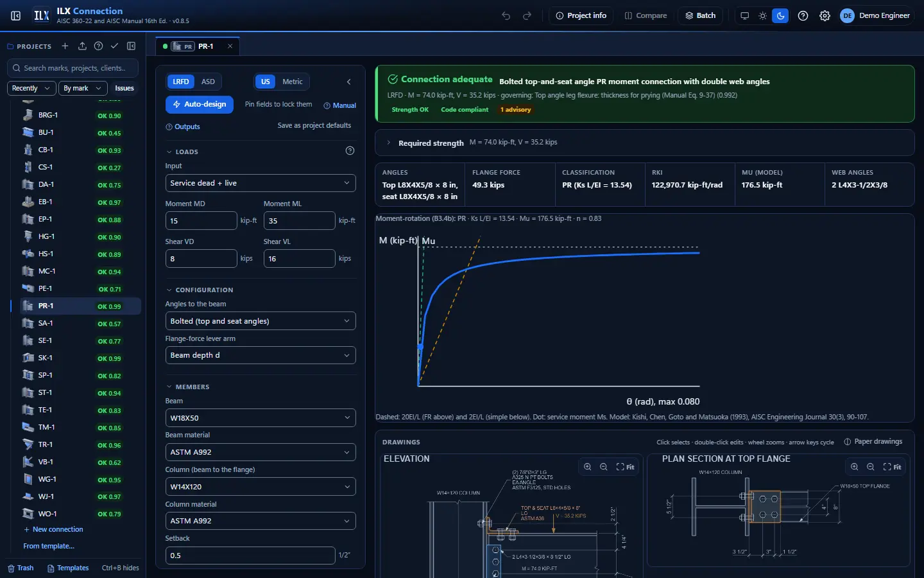Open Column W14X120 dropdown
Viewport: 924px width, 578px height.
tap(261, 487)
